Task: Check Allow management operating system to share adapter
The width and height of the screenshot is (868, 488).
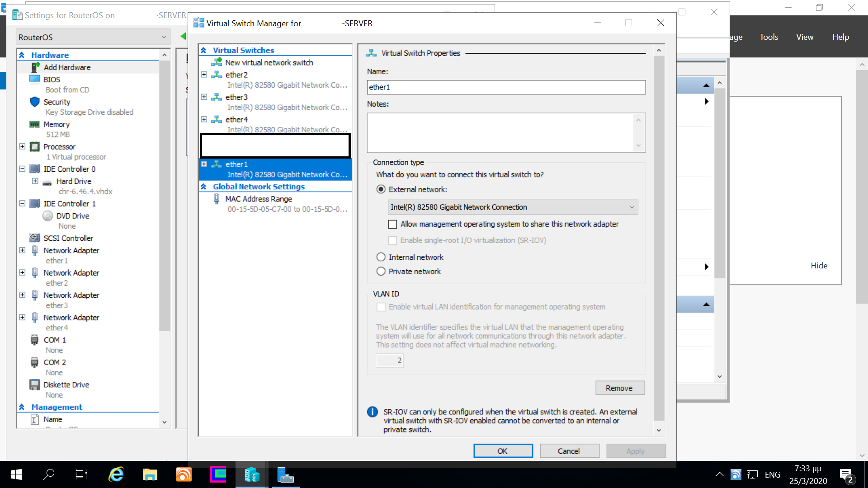Action: tap(392, 224)
